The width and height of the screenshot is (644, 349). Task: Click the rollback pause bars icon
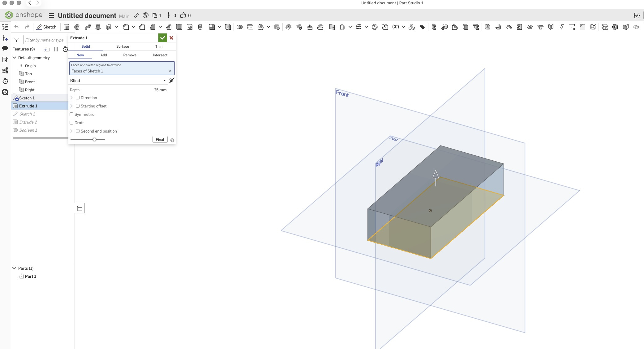pyautogui.click(x=56, y=49)
